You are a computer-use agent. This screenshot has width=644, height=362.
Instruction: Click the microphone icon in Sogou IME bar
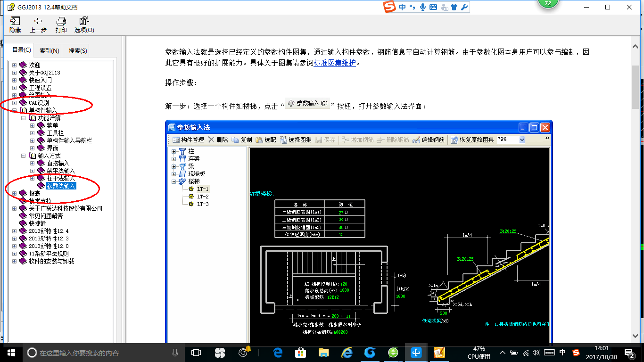(x=423, y=7)
